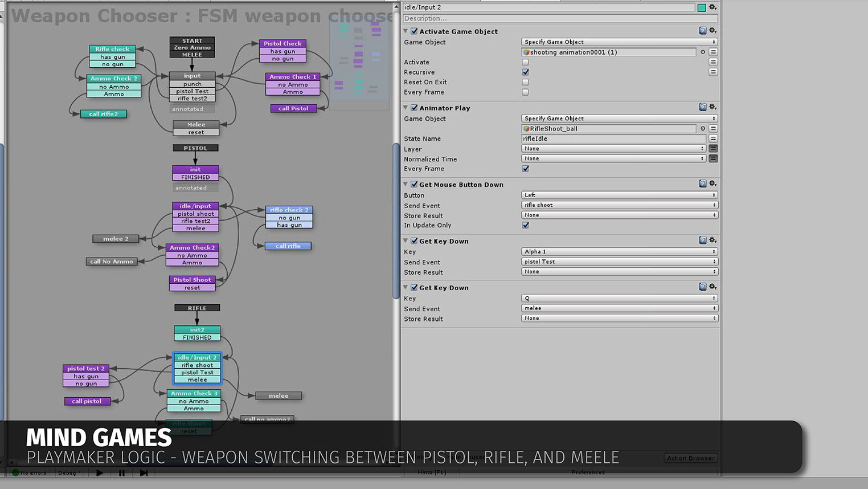868x489 pixels.
Task: Open the Action Browser
Action: [690, 458]
